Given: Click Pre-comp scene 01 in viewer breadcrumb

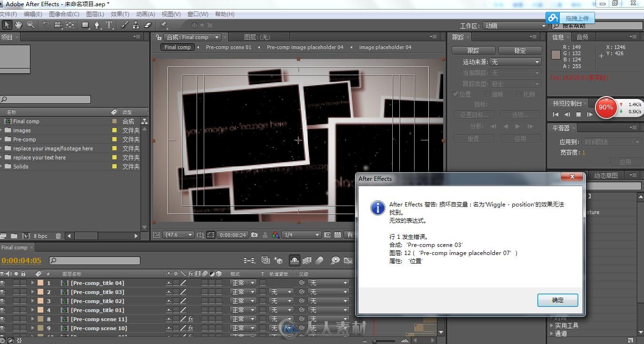Looking at the screenshot, I should pyautogui.click(x=228, y=47).
